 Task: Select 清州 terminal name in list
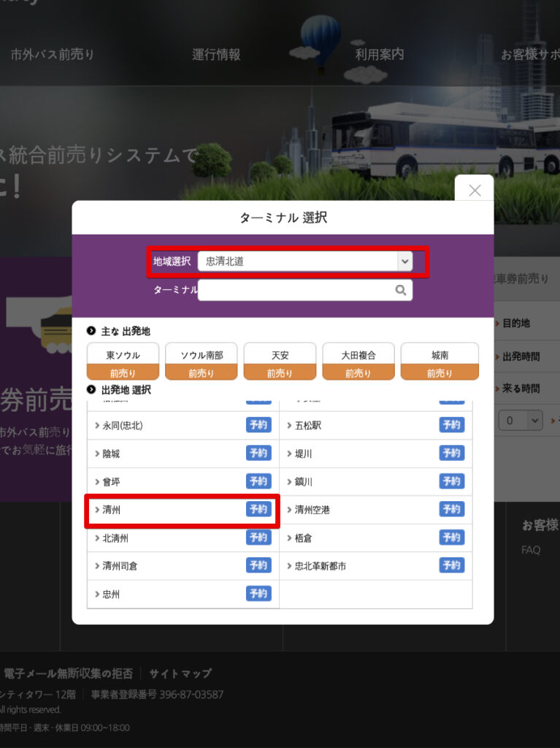coord(112,510)
